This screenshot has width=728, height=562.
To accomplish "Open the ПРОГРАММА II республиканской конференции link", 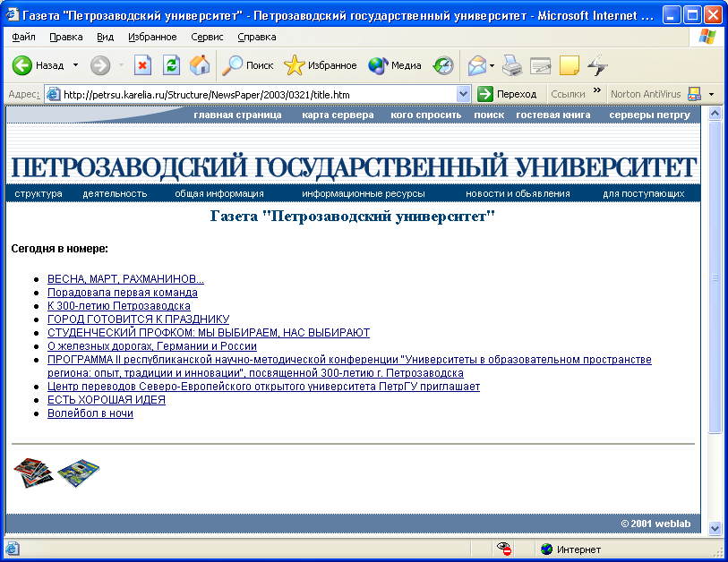I will click(349, 366).
